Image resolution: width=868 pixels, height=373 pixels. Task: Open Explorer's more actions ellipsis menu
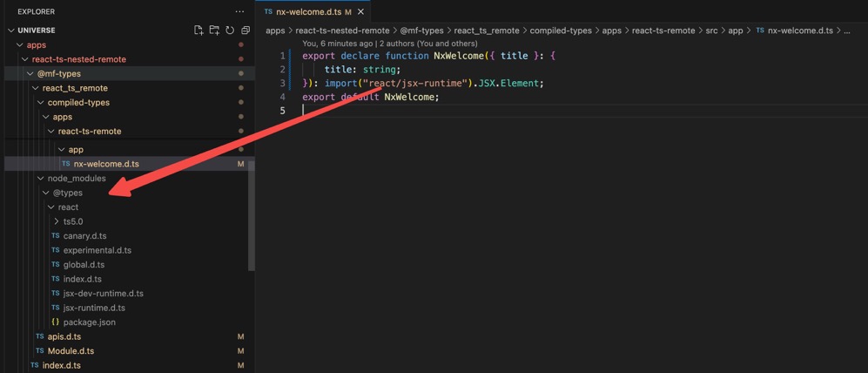239,11
